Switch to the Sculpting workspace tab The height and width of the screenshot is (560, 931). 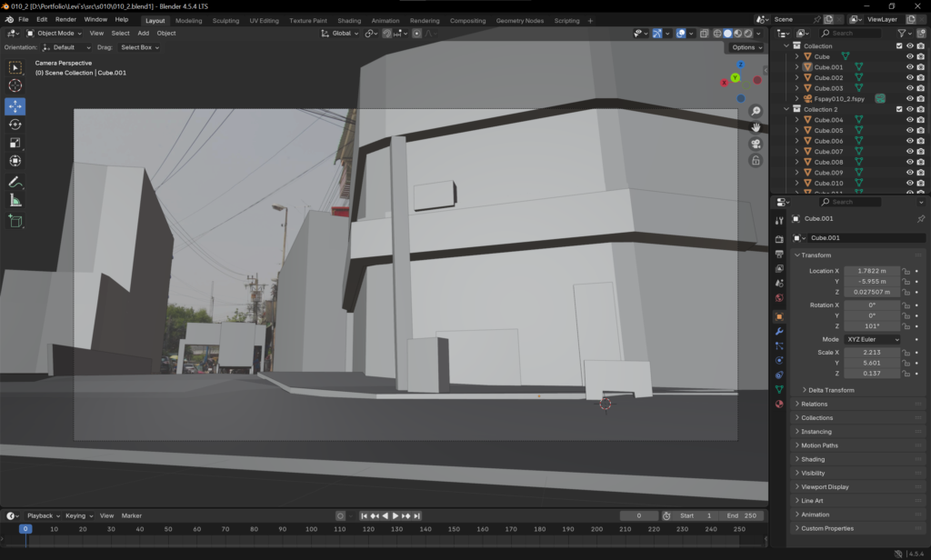[225, 20]
